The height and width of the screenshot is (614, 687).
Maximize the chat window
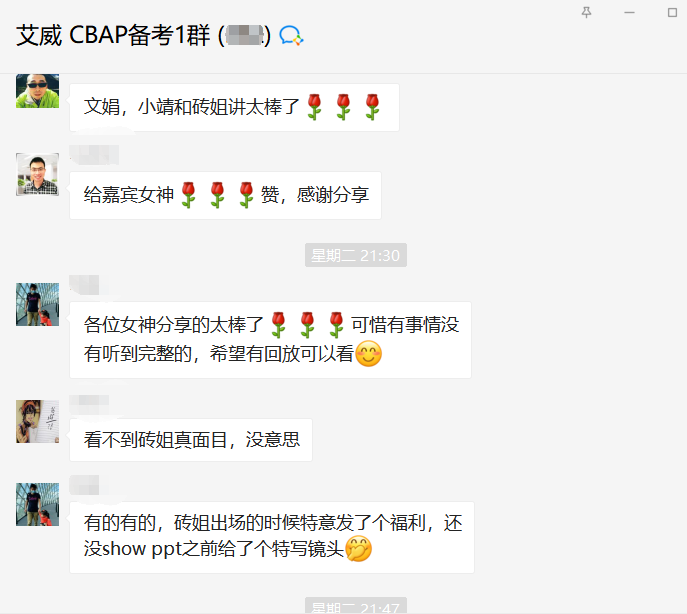point(672,13)
